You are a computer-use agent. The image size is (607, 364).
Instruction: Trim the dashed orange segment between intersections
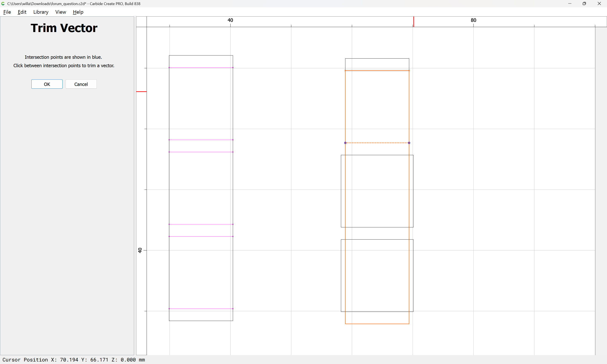point(377,143)
